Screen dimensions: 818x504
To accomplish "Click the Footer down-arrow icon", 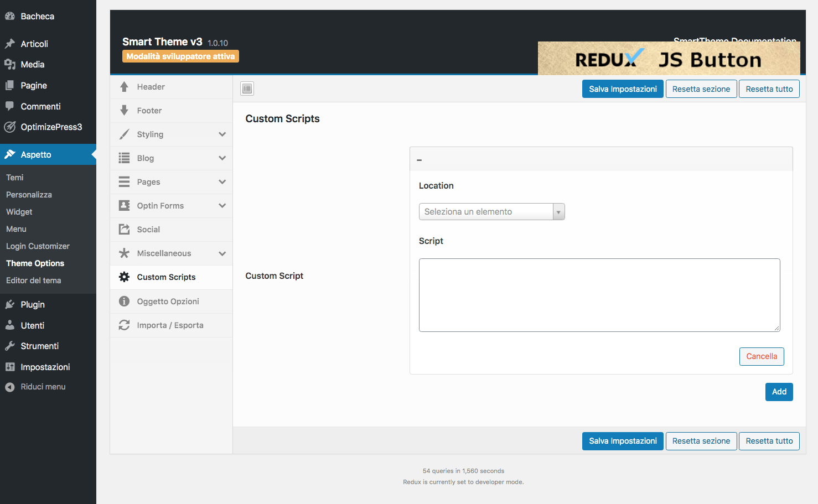I will [124, 111].
